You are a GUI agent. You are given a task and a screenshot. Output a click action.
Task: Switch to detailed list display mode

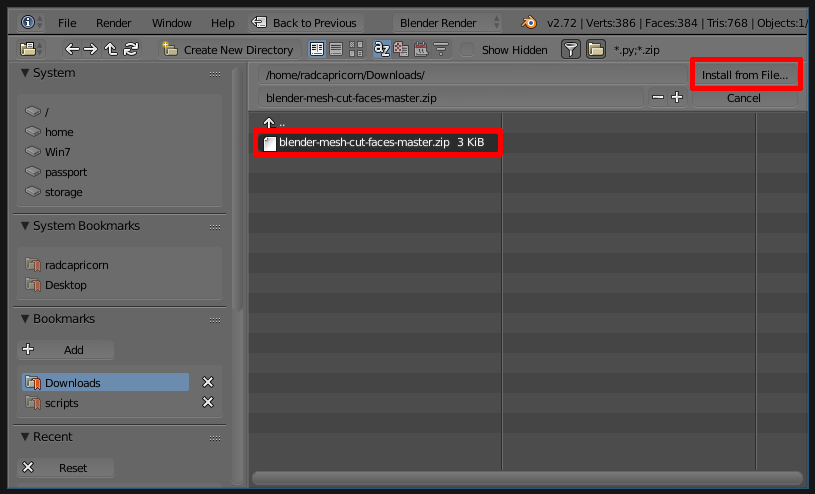(x=336, y=49)
